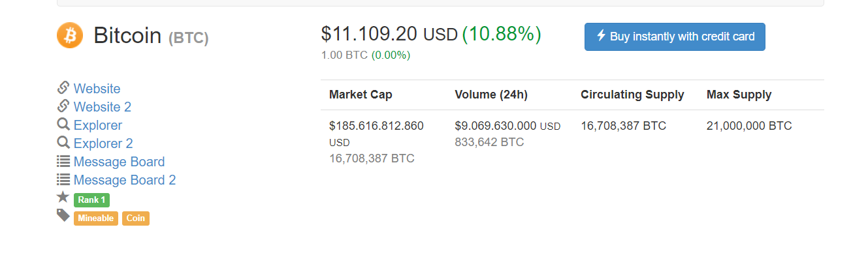
Task: Click the star icon next to Rank 1
Action: [63, 197]
